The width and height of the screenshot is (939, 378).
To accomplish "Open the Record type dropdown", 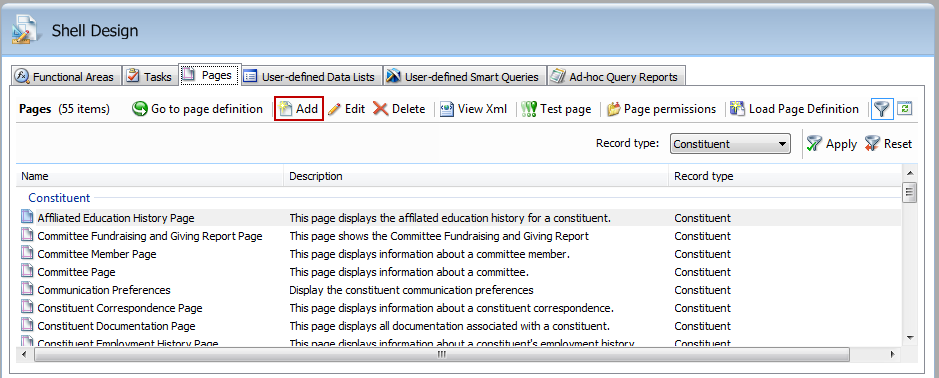I will pos(730,144).
